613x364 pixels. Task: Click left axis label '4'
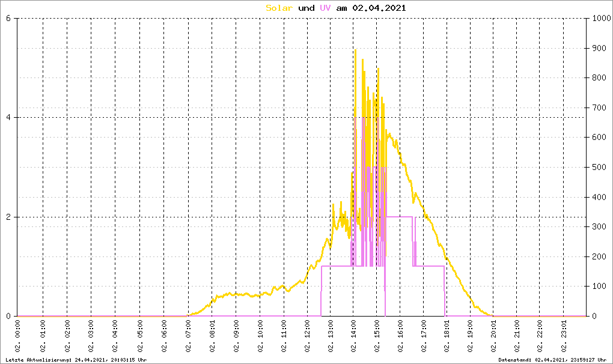click(8, 118)
